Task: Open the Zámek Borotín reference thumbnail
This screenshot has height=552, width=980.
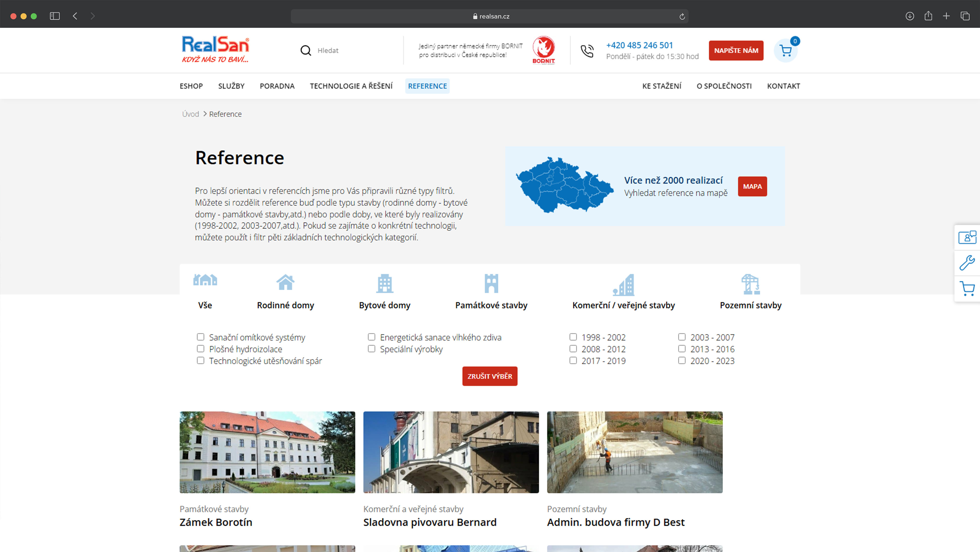Action: 267,452
